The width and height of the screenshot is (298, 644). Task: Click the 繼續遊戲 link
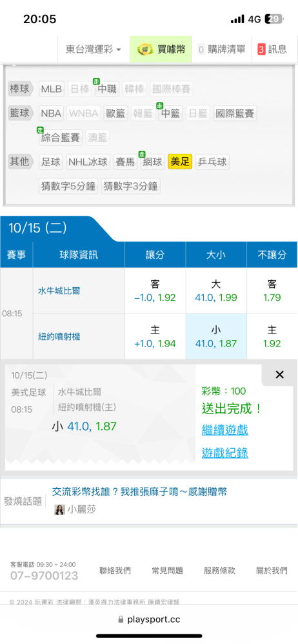[x=224, y=430]
